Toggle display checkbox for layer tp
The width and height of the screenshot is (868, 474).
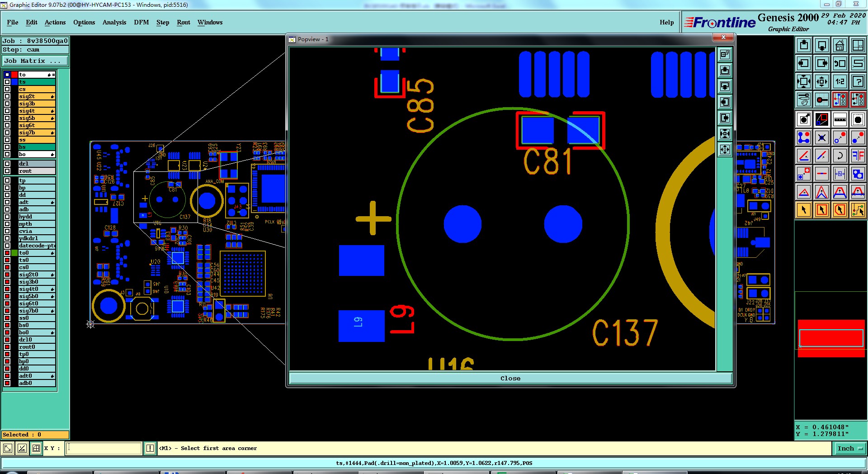7,180
